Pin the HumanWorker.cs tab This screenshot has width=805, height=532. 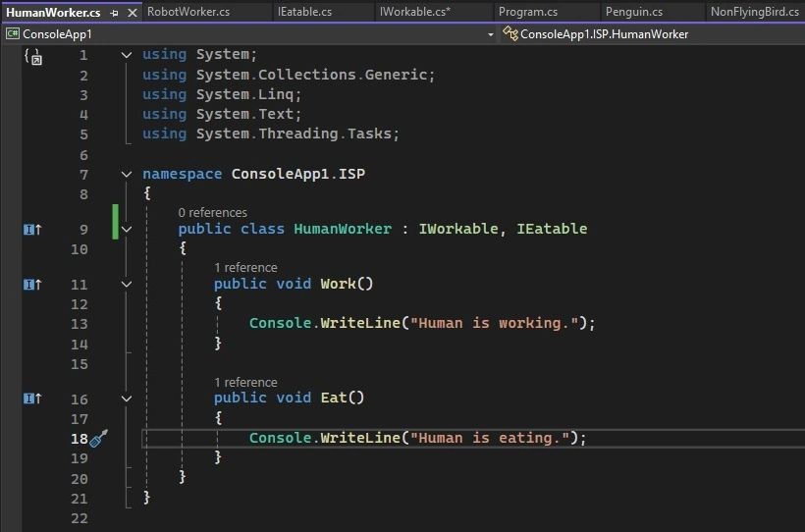(114, 14)
